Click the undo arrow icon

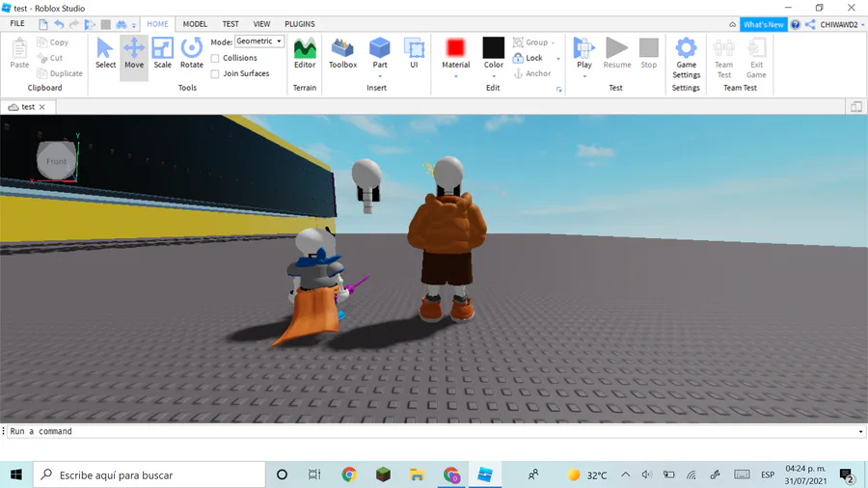59,24
